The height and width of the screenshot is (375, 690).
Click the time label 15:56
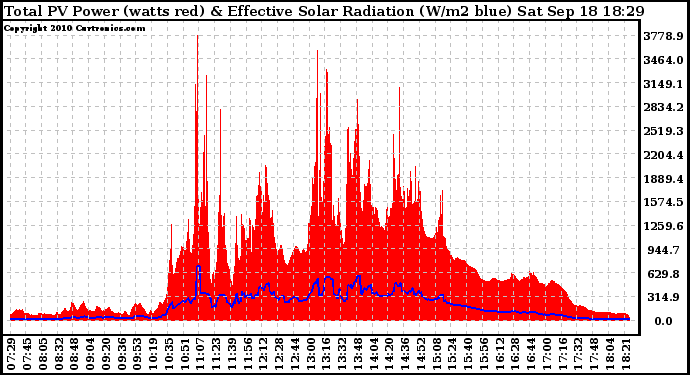point(484,354)
